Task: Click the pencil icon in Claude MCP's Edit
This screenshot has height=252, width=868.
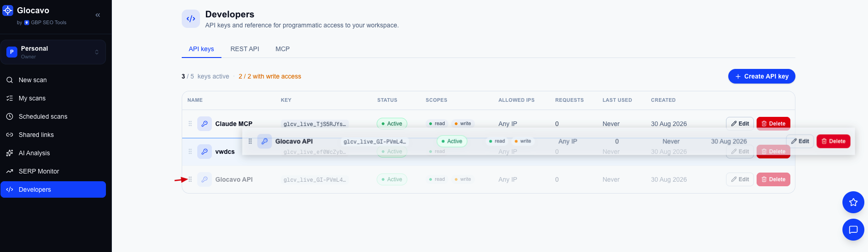Action: click(x=734, y=124)
